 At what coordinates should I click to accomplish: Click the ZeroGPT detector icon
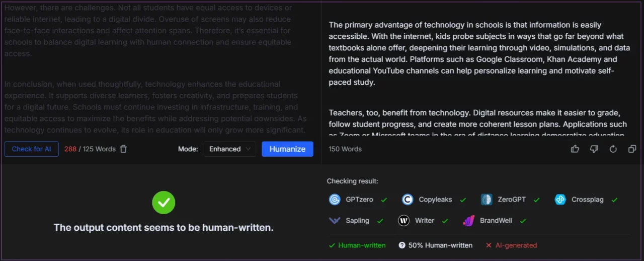click(487, 200)
